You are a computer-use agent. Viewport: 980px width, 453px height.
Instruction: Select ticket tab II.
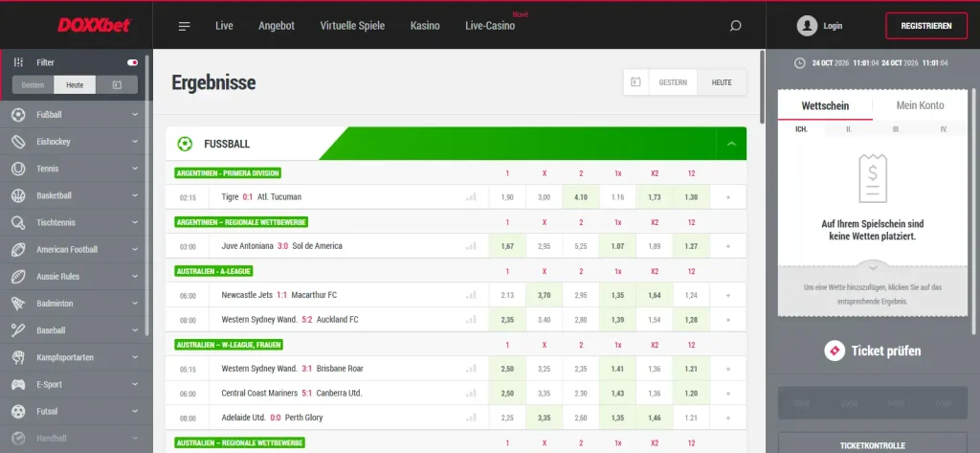(849, 129)
